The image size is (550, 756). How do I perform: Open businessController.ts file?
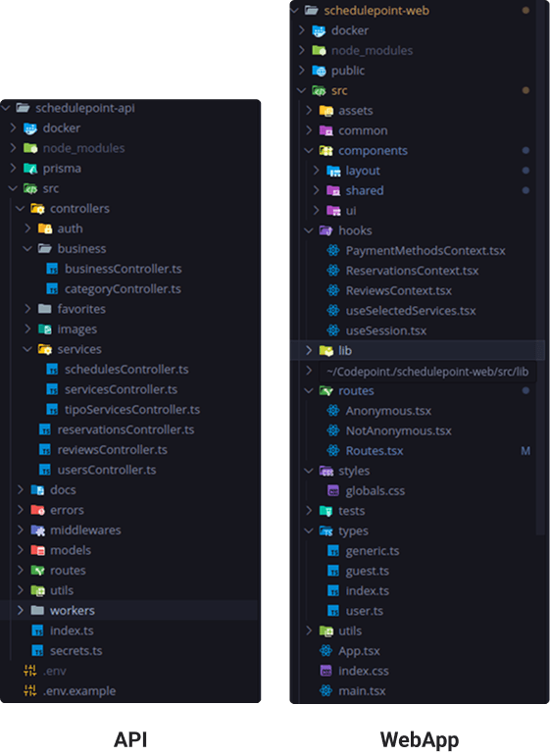pos(123,269)
